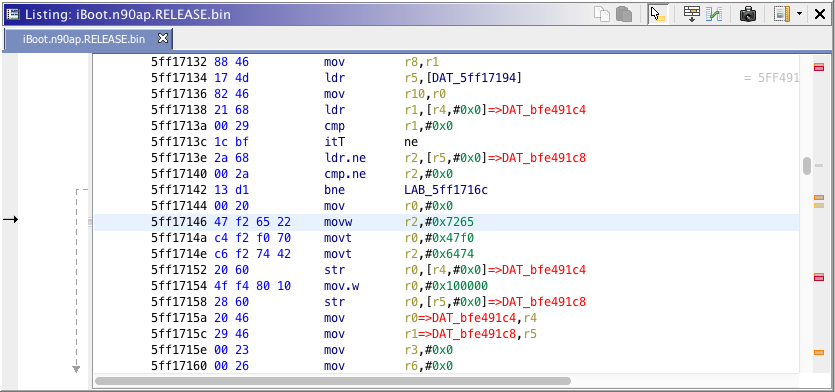Image resolution: width=835 pixels, height=392 pixels.
Task: Close the Listing panel with X icon
Action: tap(820, 14)
